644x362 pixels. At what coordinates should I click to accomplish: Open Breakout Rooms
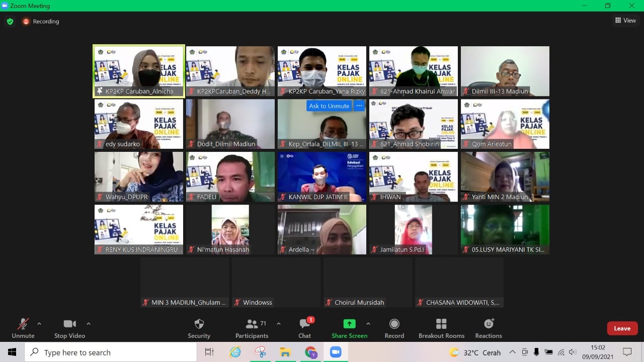[x=441, y=328]
